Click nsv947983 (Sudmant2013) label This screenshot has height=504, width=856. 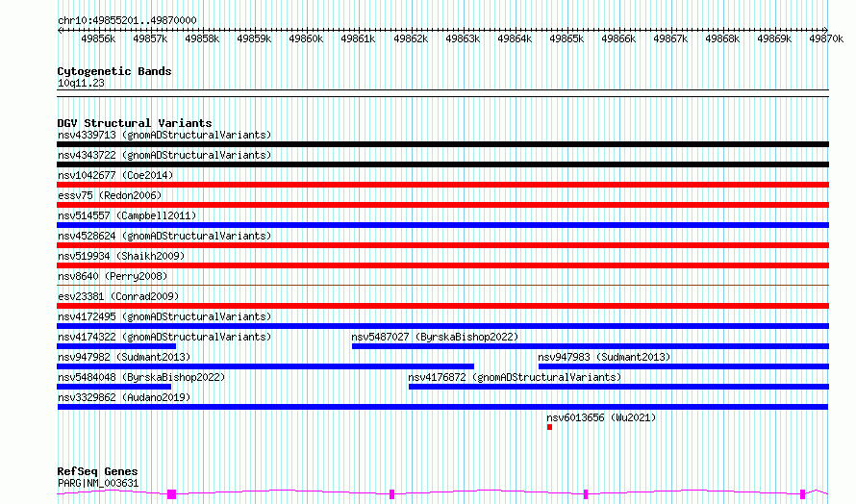coord(604,357)
